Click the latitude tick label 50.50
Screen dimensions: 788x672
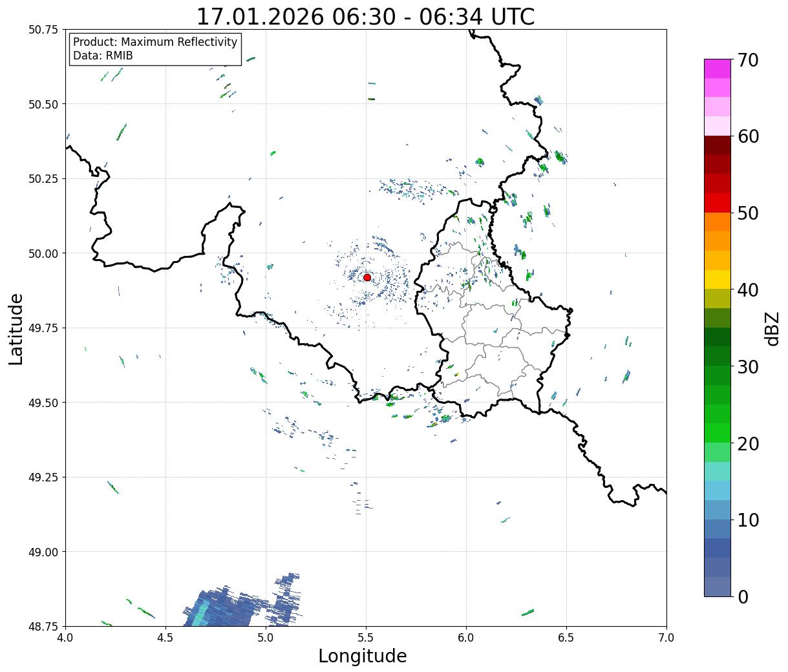(x=43, y=104)
